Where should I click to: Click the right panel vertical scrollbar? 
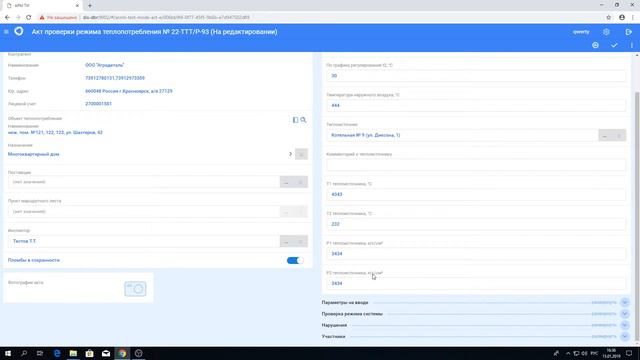click(x=637, y=216)
